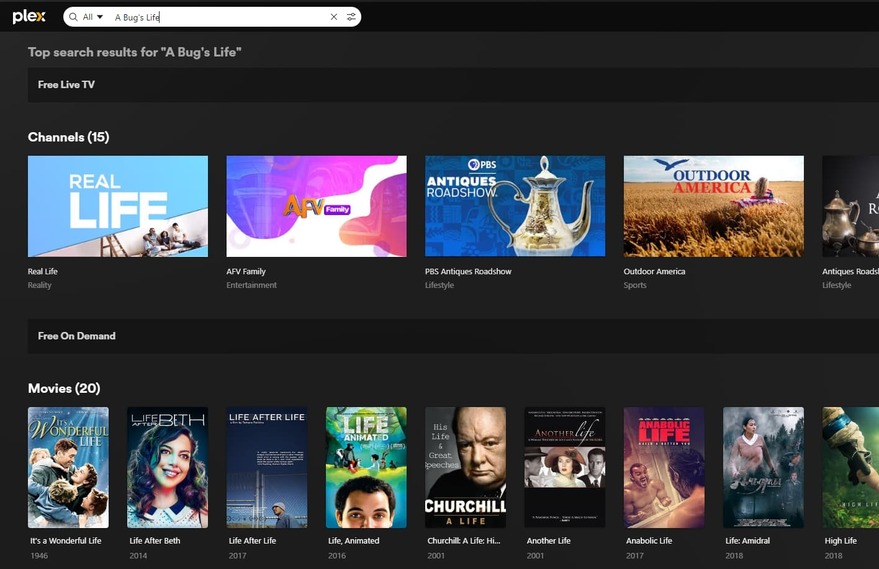
Task: Click the Churchill: A Life title
Action: (x=464, y=541)
